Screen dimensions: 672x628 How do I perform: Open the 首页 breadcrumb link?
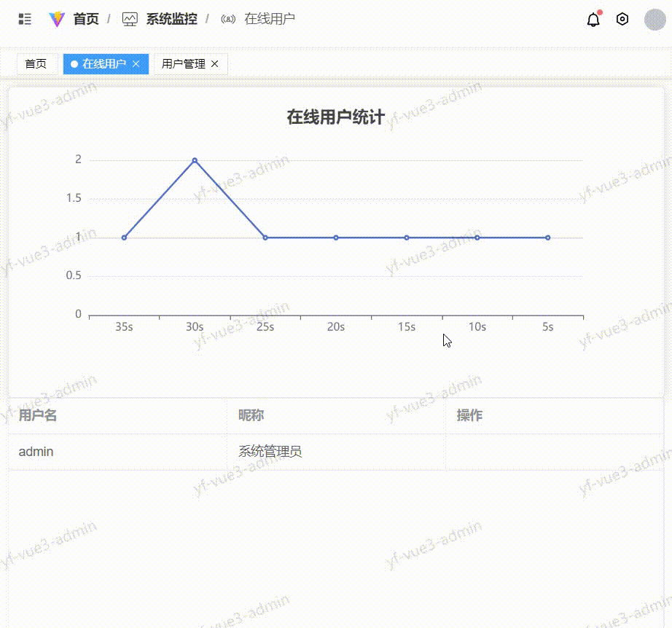86,19
